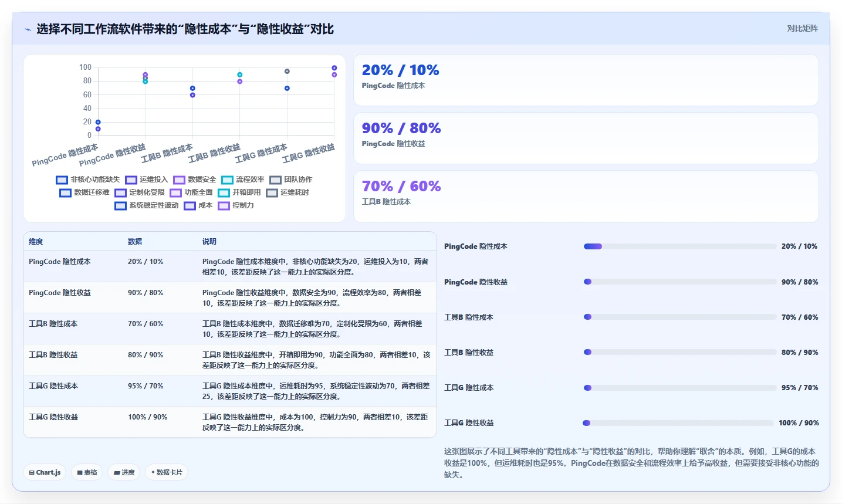Click the page title 选择不同工作流软件带来的

185,29
